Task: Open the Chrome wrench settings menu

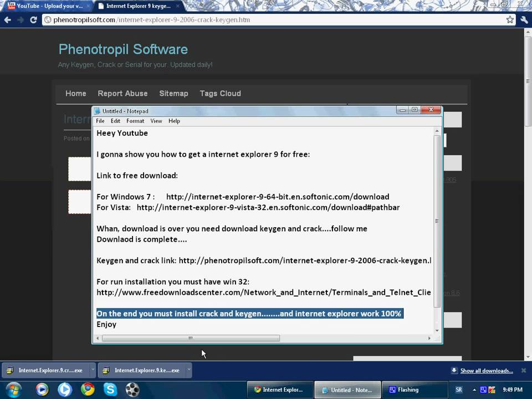Action: pos(524,20)
